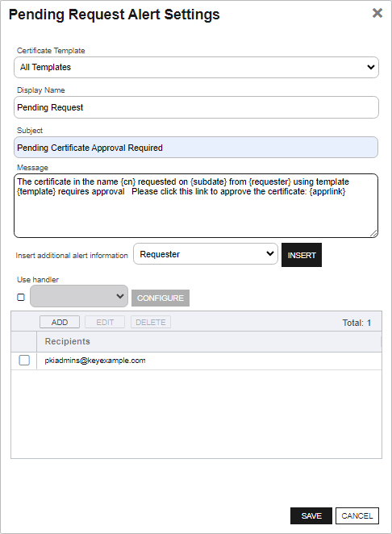Image resolution: width=392 pixels, height=534 pixels.
Task: Click the DELETE recipient button
Action: 151,322
